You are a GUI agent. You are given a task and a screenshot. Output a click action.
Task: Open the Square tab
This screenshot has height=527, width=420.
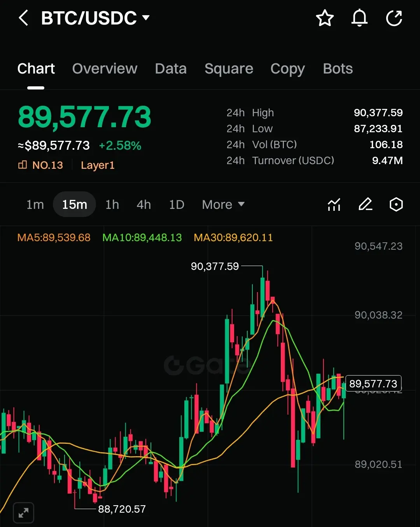229,69
